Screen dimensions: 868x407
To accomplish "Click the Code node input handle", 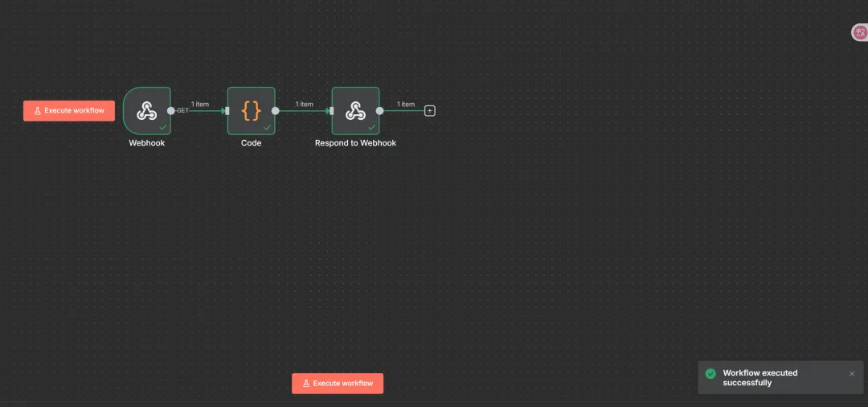I will pos(227,111).
